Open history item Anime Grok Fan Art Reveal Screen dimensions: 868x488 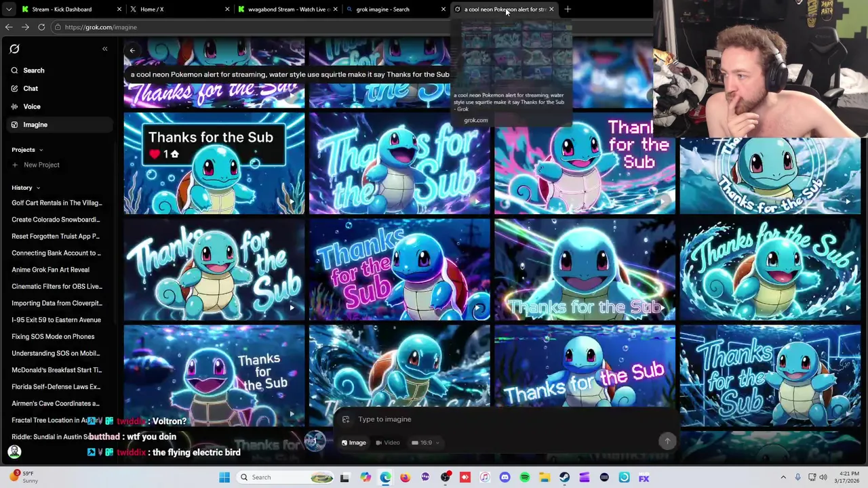pos(50,270)
